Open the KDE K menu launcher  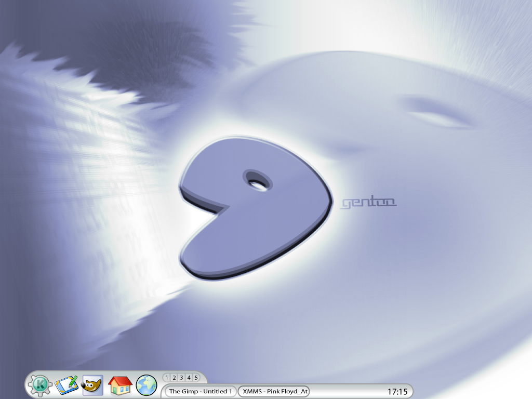40,385
